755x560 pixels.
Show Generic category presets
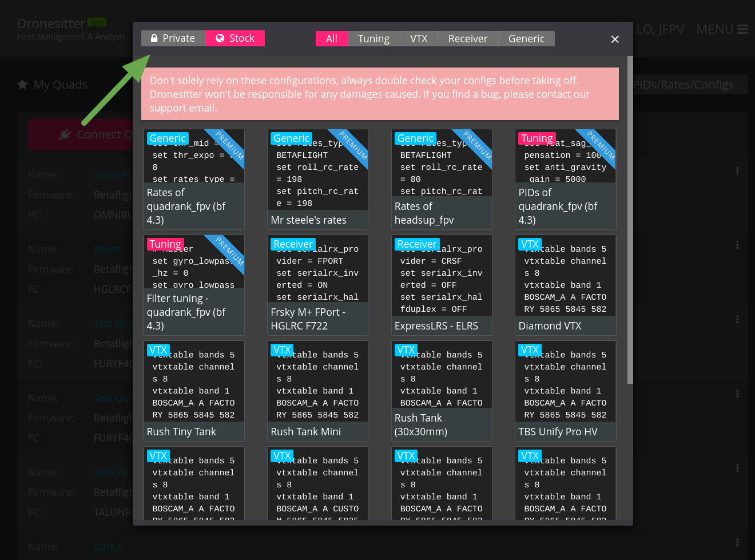coord(526,39)
